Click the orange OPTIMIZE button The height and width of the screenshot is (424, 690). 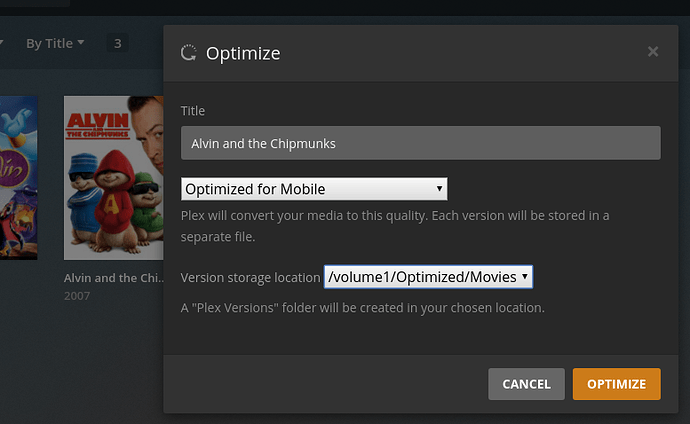tap(617, 384)
